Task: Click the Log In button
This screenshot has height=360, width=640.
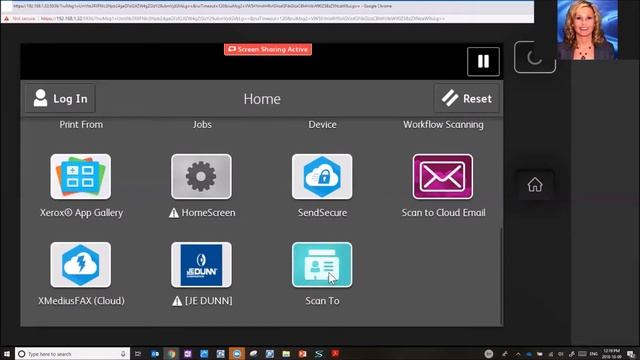Action: [x=60, y=98]
